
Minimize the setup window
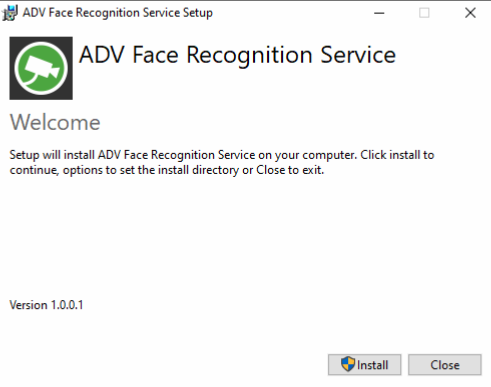pos(379,13)
